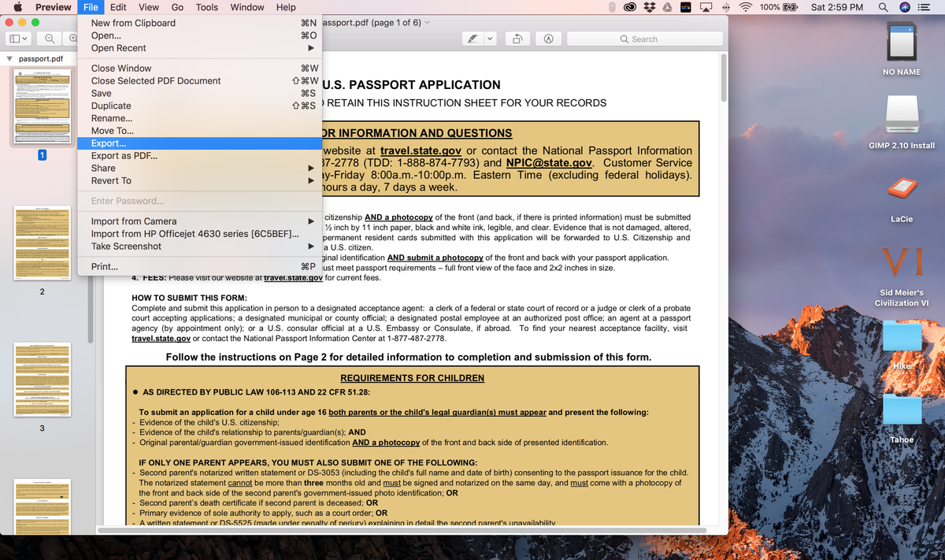Image resolution: width=945 pixels, height=560 pixels.
Task: Zoom out using the magnifier minus icon
Action: pos(50,39)
